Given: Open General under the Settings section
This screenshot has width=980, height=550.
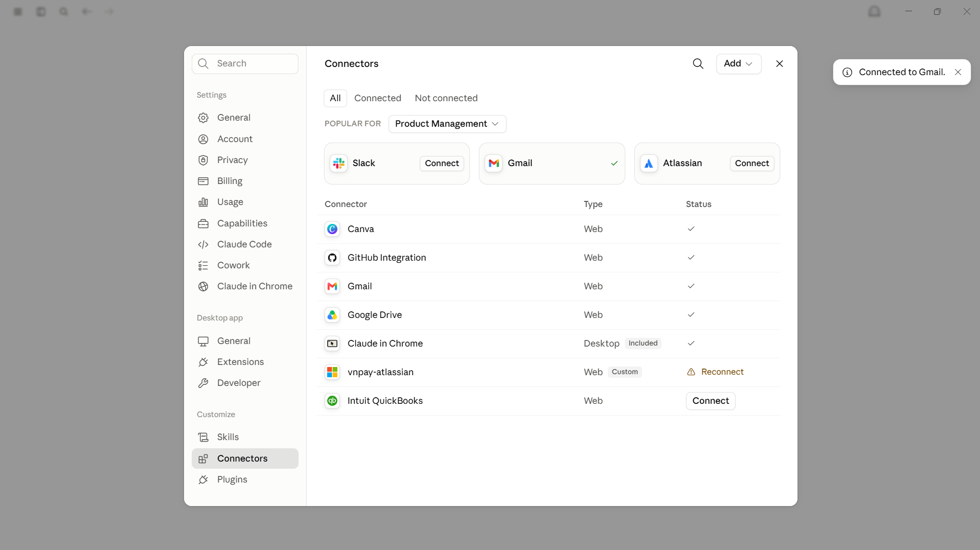Looking at the screenshot, I should (x=245, y=118).
